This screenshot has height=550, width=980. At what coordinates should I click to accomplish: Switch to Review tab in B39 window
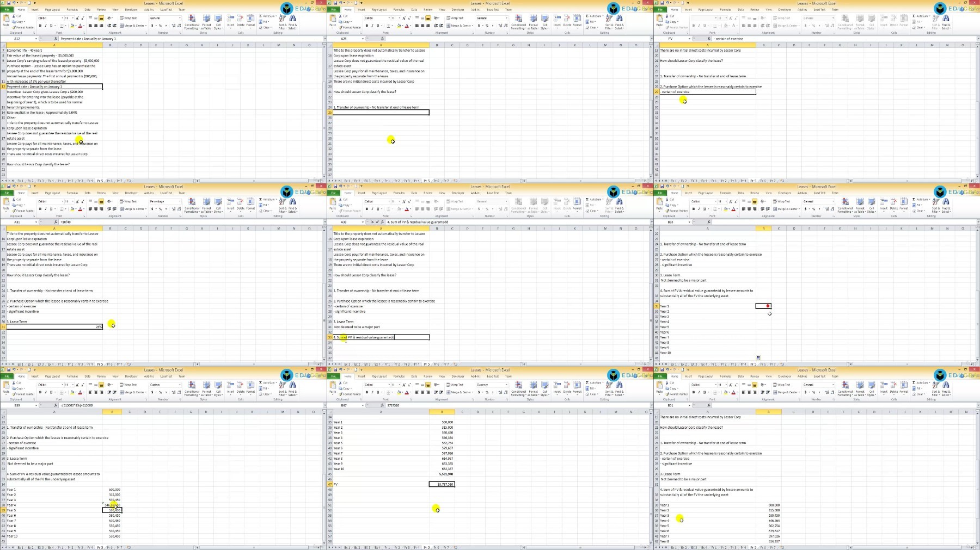click(x=101, y=376)
